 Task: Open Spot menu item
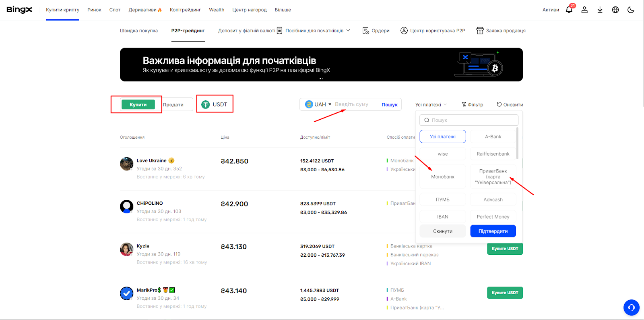pos(115,10)
